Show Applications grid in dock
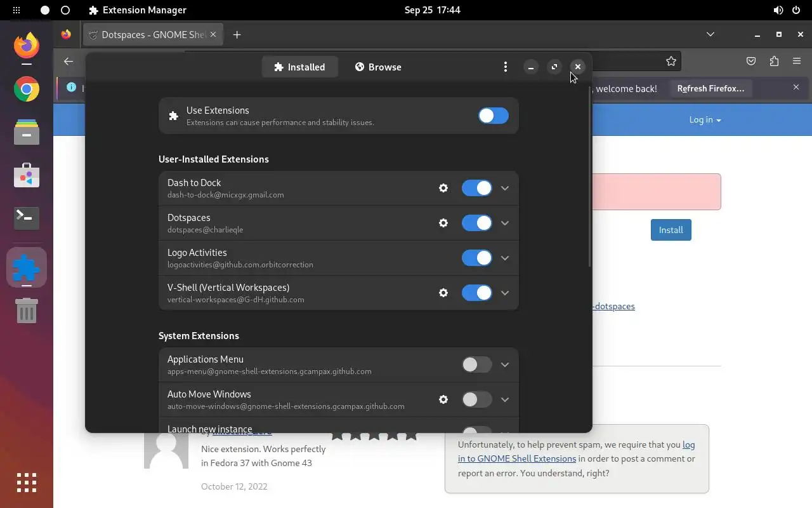The height and width of the screenshot is (508, 812). pyautogui.click(x=27, y=483)
